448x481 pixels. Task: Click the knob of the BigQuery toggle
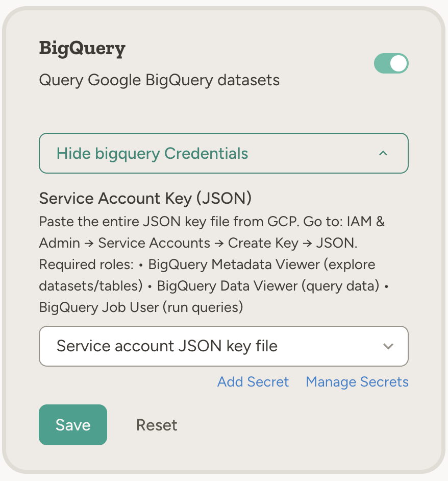pos(397,63)
